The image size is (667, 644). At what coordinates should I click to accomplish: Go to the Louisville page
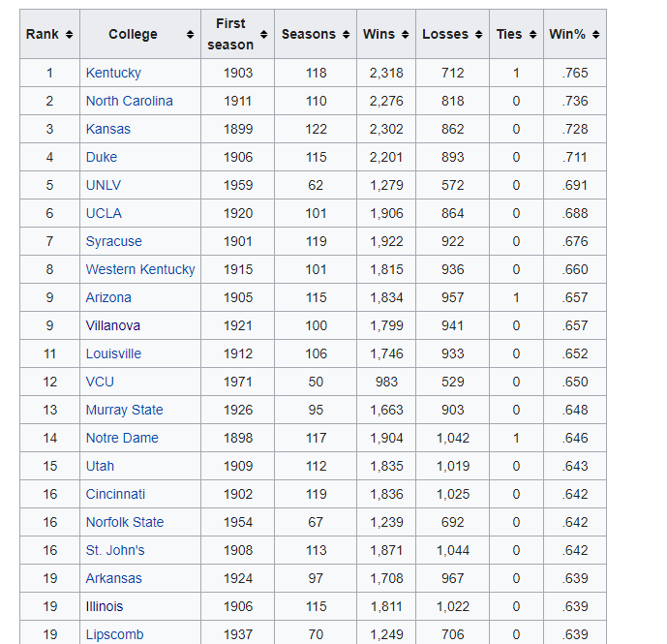click(x=113, y=353)
